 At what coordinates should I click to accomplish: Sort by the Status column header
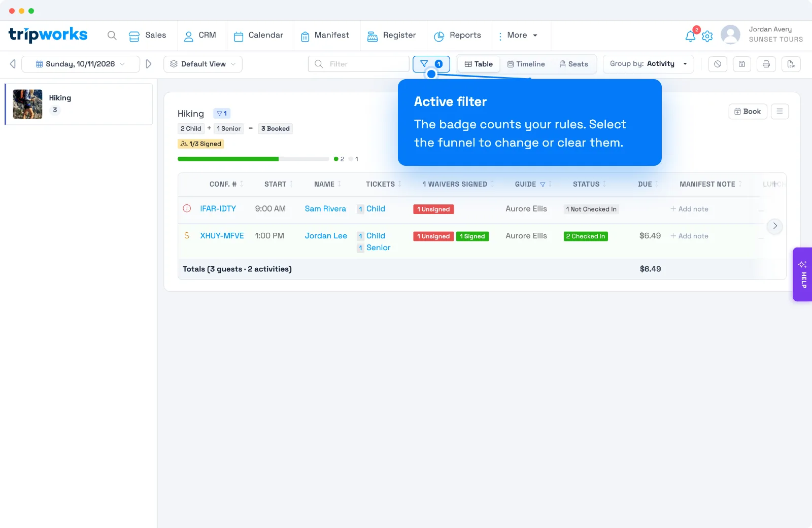click(589, 184)
